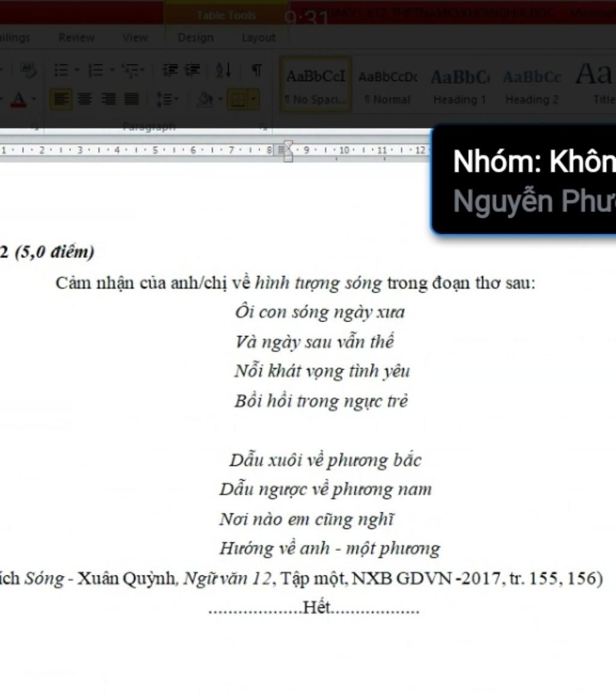The image size is (616, 697).
Task: Open the Mailings ribbon tab
Action: tap(14, 37)
